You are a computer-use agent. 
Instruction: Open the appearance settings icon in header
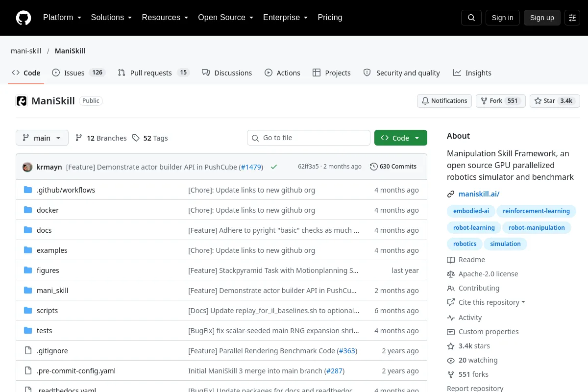pos(572,18)
